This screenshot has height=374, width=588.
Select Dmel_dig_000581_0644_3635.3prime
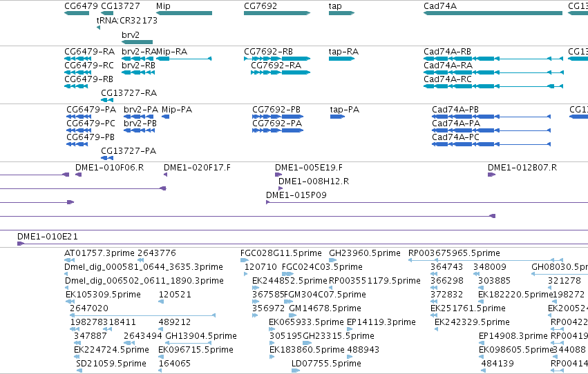pos(66,274)
